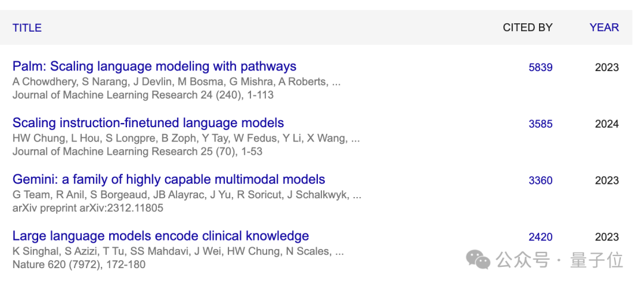Screen dimensions: 644x286
Task: Open Scaling instruction-finetuned language models paper
Action: point(148,123)
